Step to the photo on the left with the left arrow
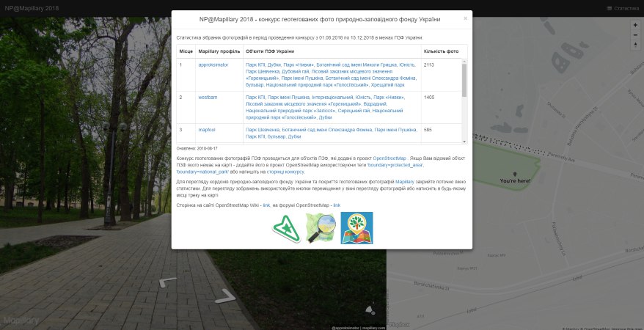This screenshot has width=644, height=330. point(167,282)
